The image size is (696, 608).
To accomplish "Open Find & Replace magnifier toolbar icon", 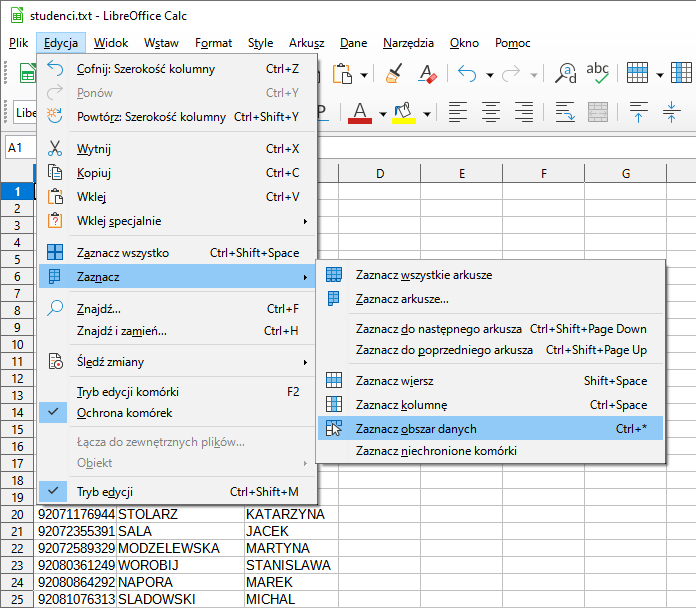I will pyautogui.click(x=566, y=74).
